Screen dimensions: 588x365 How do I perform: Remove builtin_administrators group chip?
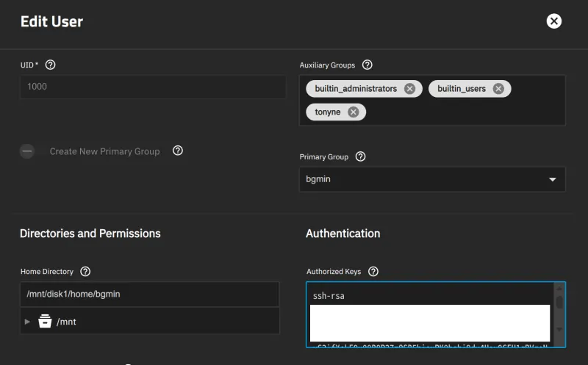409,89
